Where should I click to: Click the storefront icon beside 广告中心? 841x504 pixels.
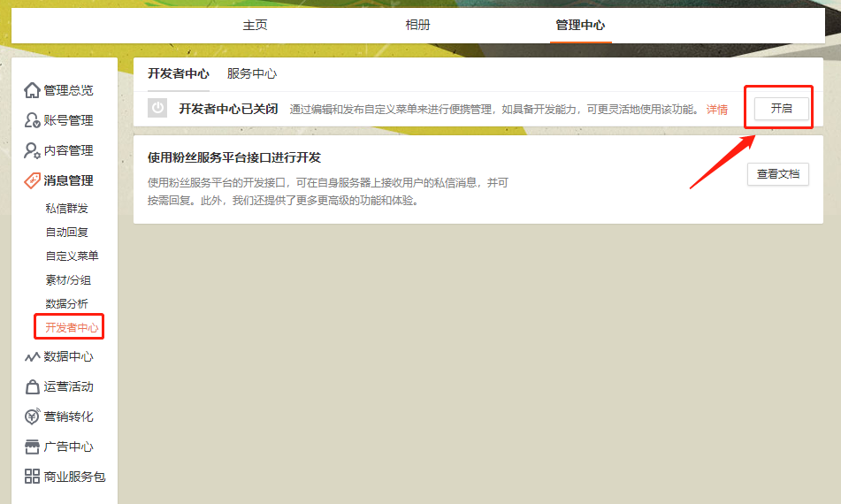coord(32,447)
